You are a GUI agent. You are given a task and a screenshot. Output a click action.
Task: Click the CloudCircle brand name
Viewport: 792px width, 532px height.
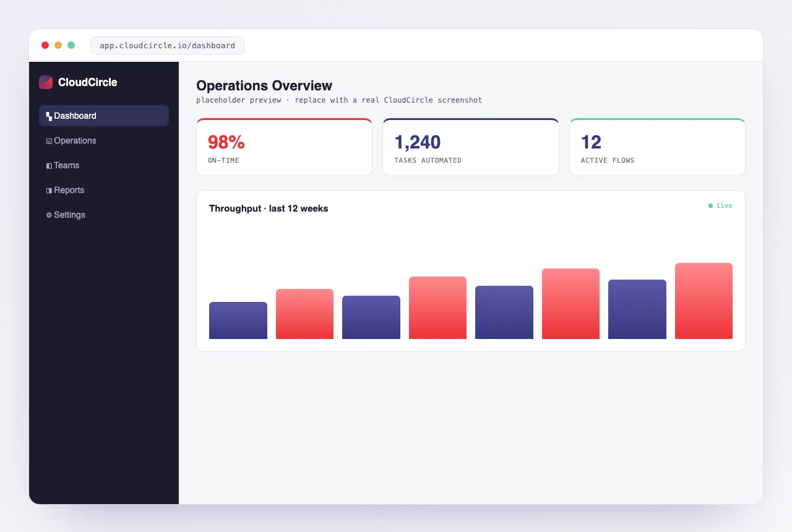click(x=87, y=82)
